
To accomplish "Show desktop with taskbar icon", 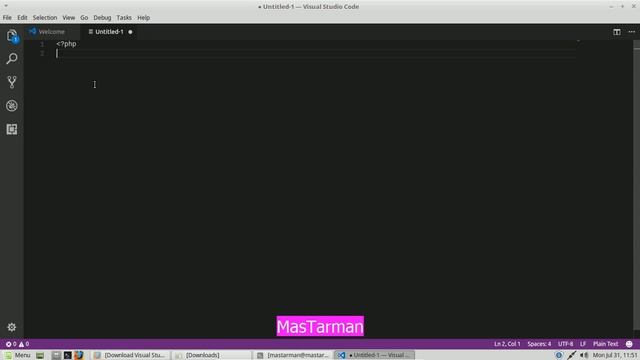I will pos(40,355).
